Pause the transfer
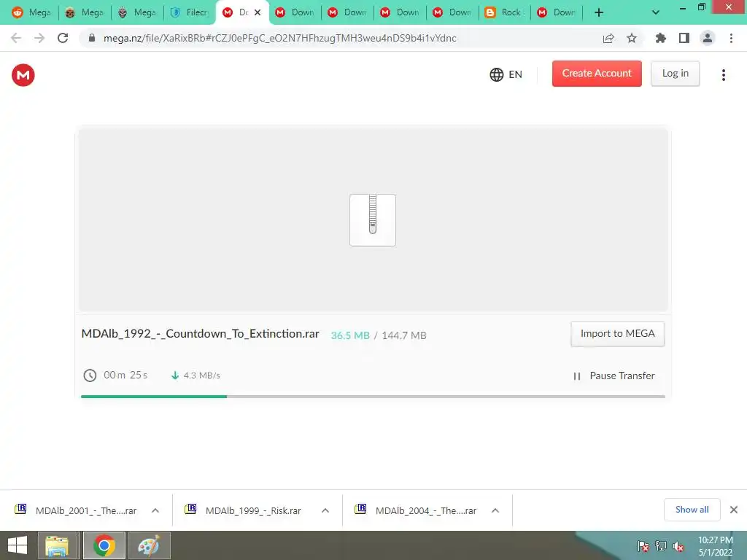This screenshot has width=747, height=560. pos(614,376)
